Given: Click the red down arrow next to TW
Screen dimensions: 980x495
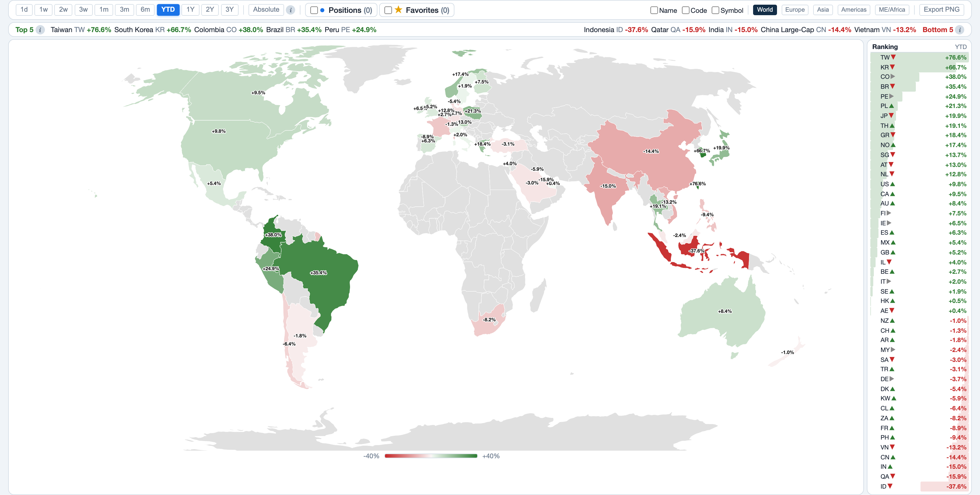Looking at the screenshot, I should [893, 57].
